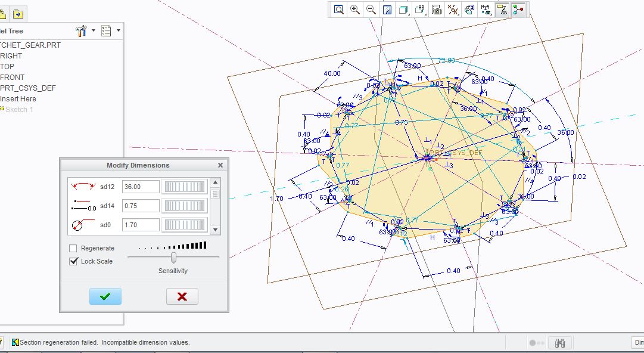Select FRONT plane in Model Tree
Screen dimensions: 644x353
(x=13, y=78)
